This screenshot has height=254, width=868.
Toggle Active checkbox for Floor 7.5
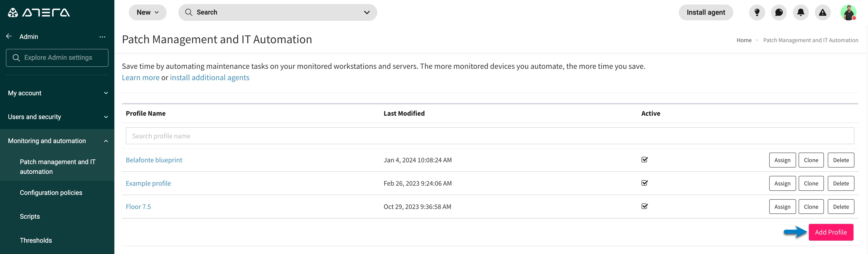pyautogui.click(x=644, y=206)
